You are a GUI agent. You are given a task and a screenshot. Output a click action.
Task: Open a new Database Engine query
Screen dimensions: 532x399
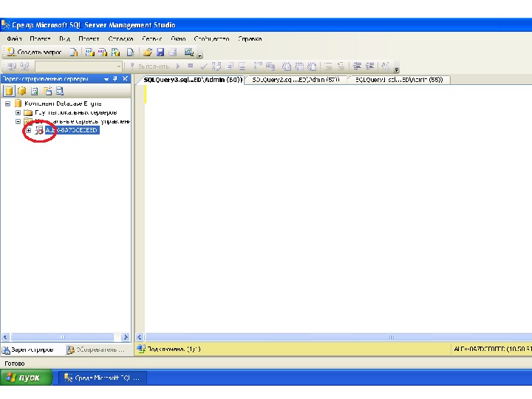(74, 52)
